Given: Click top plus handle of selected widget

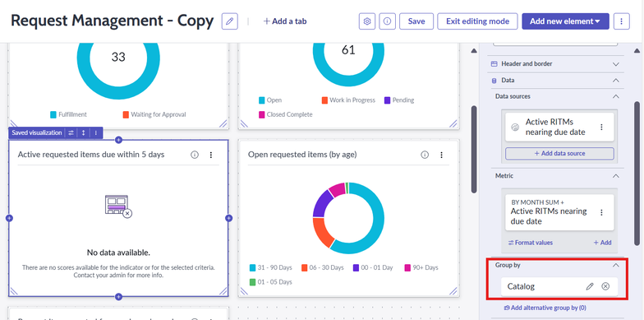Looking at the screenshot, I should click(118, 140).
